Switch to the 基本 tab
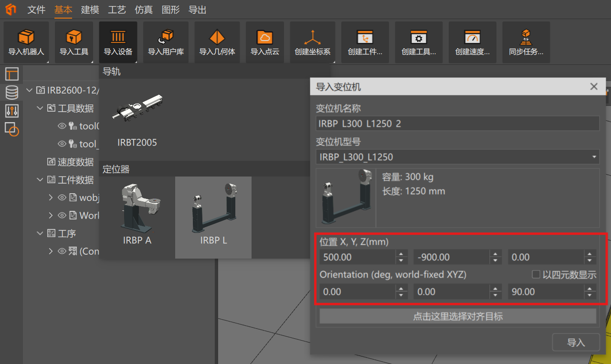 63,10
